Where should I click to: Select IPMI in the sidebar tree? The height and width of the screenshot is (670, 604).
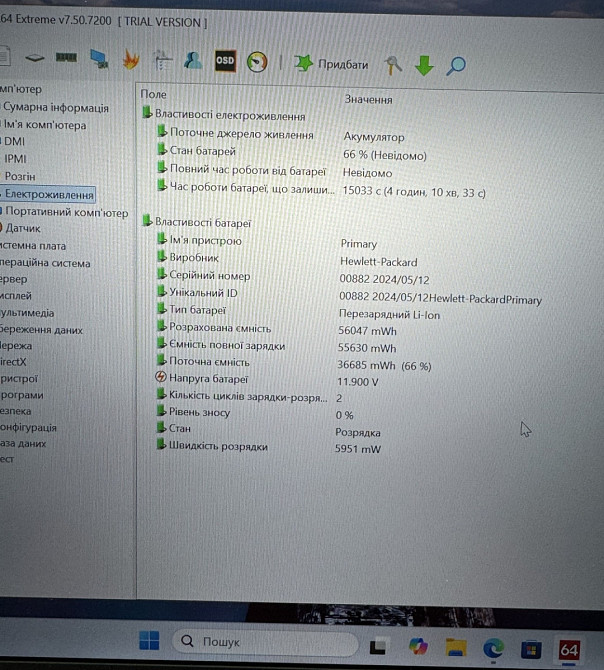(15, 159)
